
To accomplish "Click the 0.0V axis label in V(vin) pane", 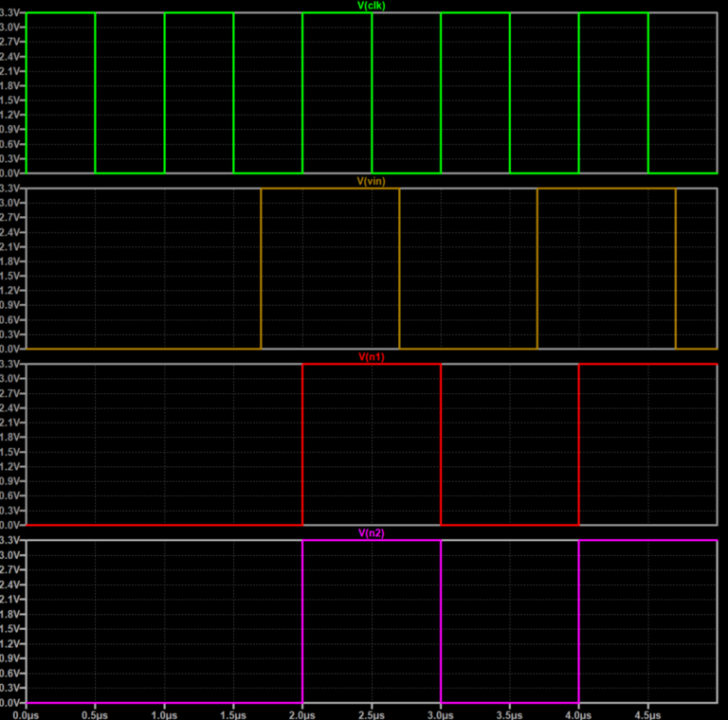I will coord(11,350).
